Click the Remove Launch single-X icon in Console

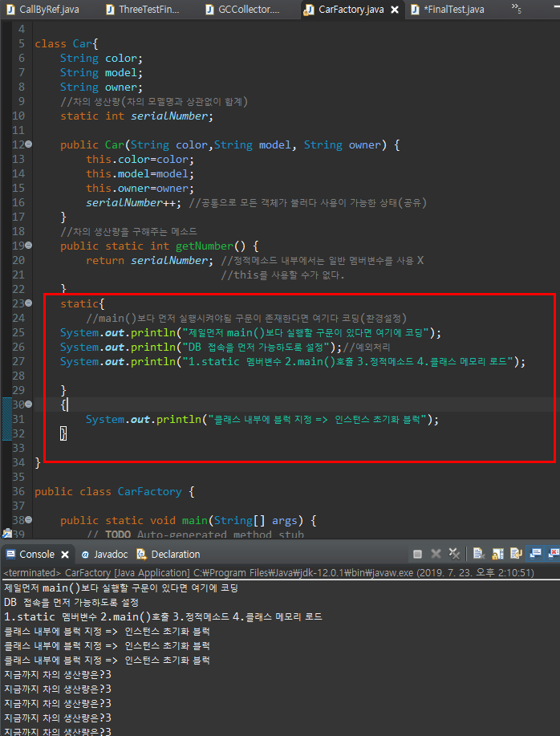(x=436, y=554)
